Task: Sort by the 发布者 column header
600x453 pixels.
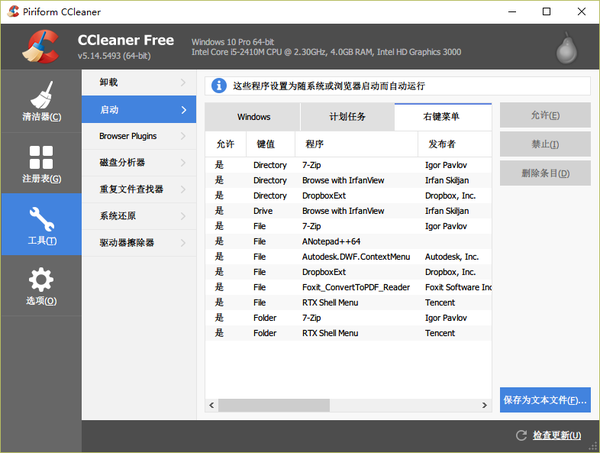Action: tap(455, 144)
